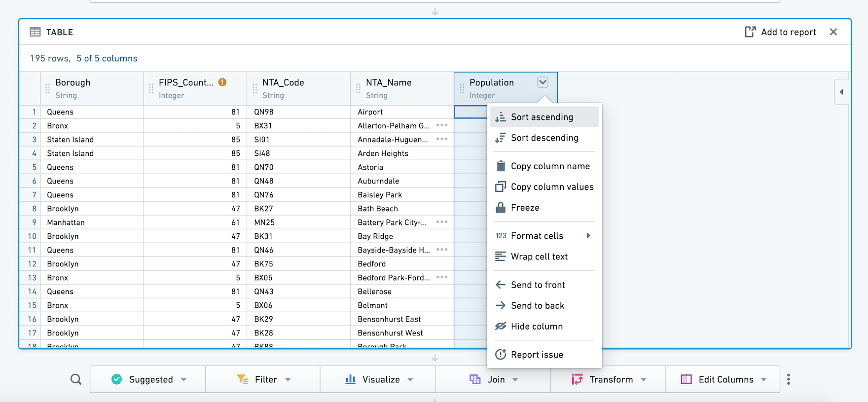Click the vertical three-dot more options icon
This screenshot has height=402, width=868.
tap(789, 379)
